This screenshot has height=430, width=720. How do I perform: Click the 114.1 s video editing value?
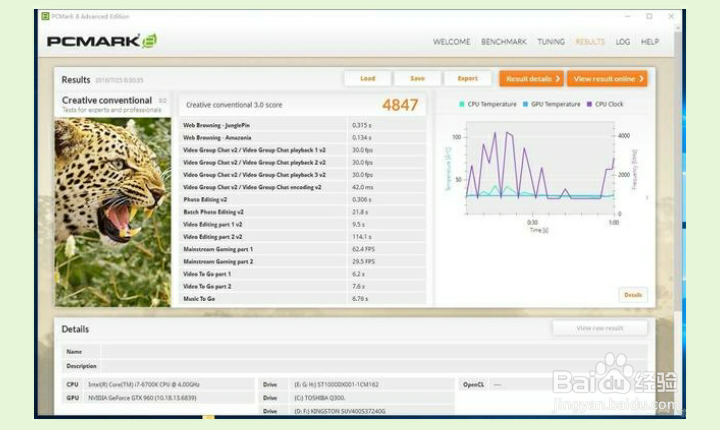(362, 237)
